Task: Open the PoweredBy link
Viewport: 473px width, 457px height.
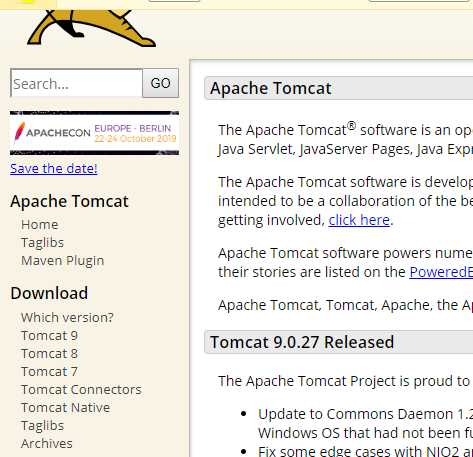Action: click(x=441, y=272)
